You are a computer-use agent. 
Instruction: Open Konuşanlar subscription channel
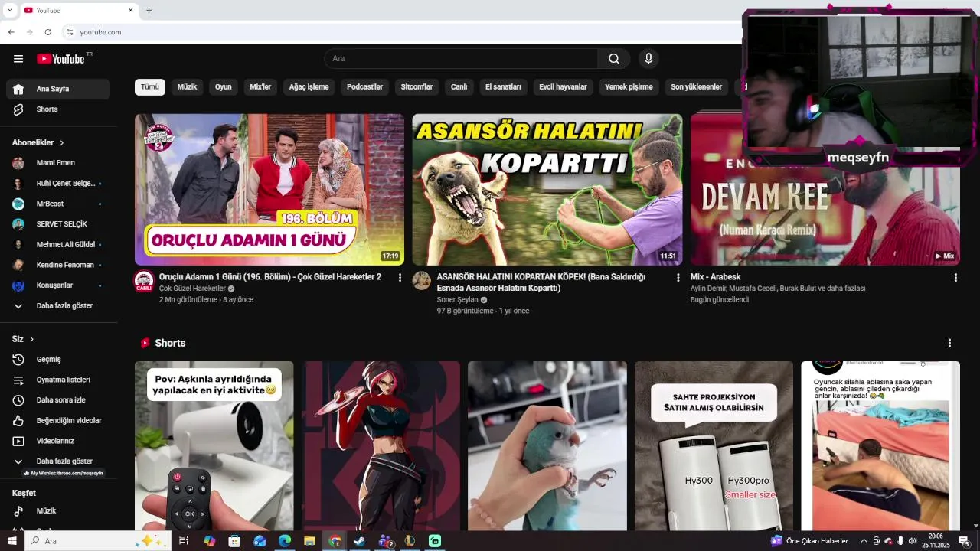click(58, 285)
